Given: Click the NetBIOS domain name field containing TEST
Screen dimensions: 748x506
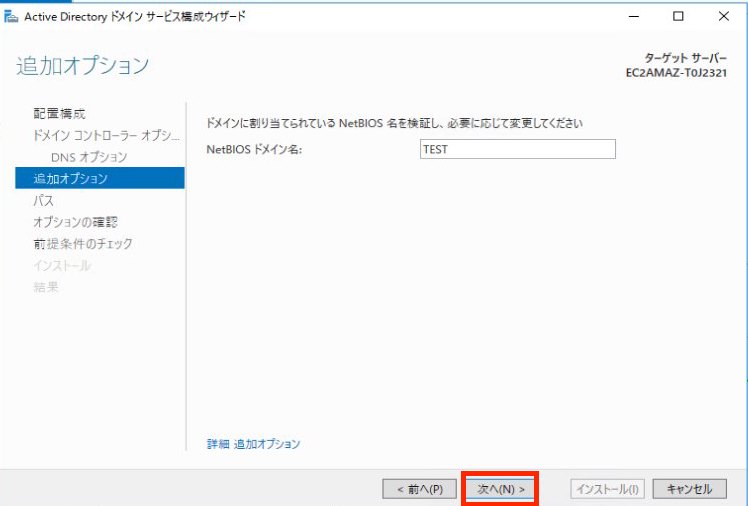Looking at the screenshot, I should (x=518, y=149).
